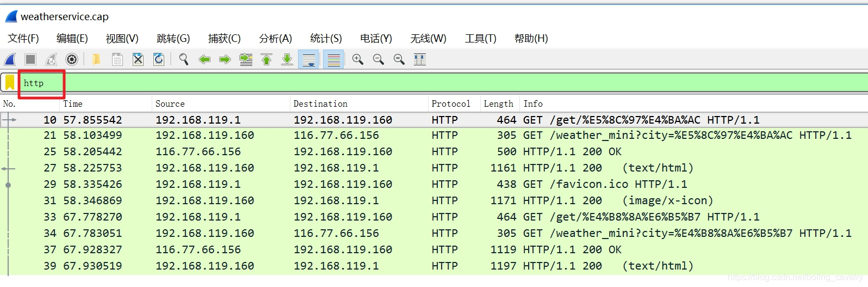Click the resize columns icon
Image resolution: width=868 pixels, height=287 pixels.
419,59
